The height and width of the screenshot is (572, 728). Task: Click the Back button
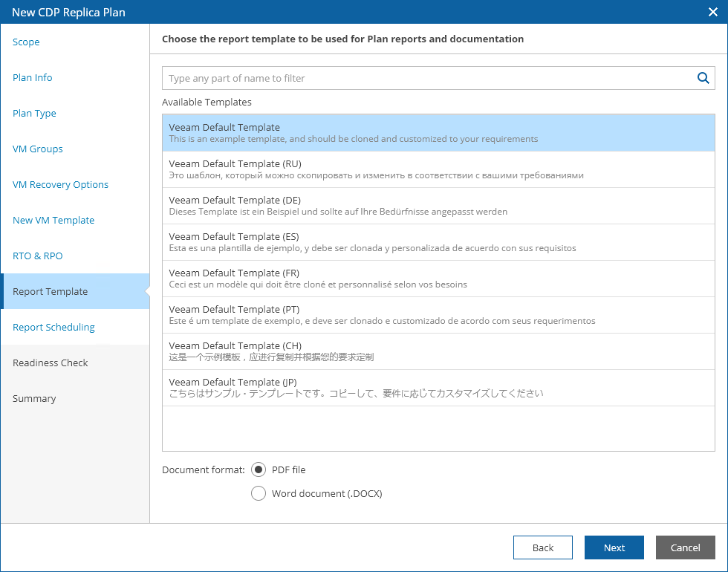(542, 547)
